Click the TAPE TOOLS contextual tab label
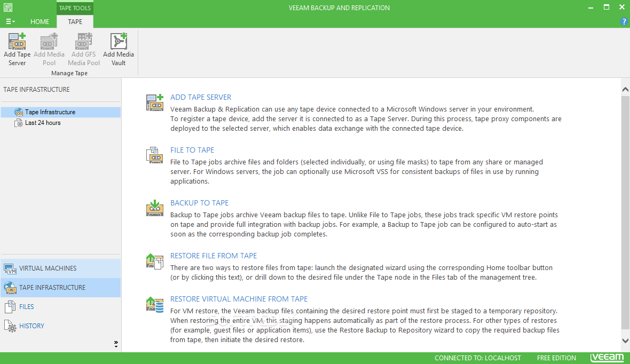 coord(75,8)
